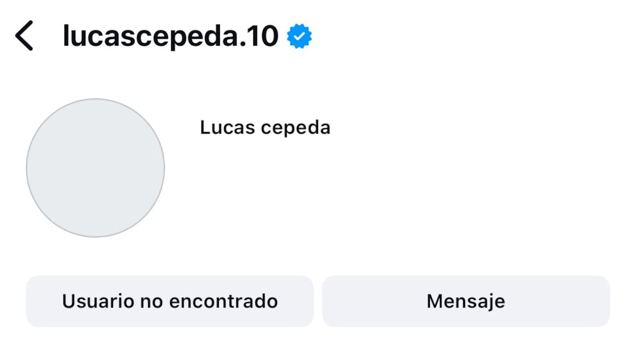The height and width of the screenshot is (364, 636).
Task: Click the Mensaje action at bottom right
Action: [466, 300]
